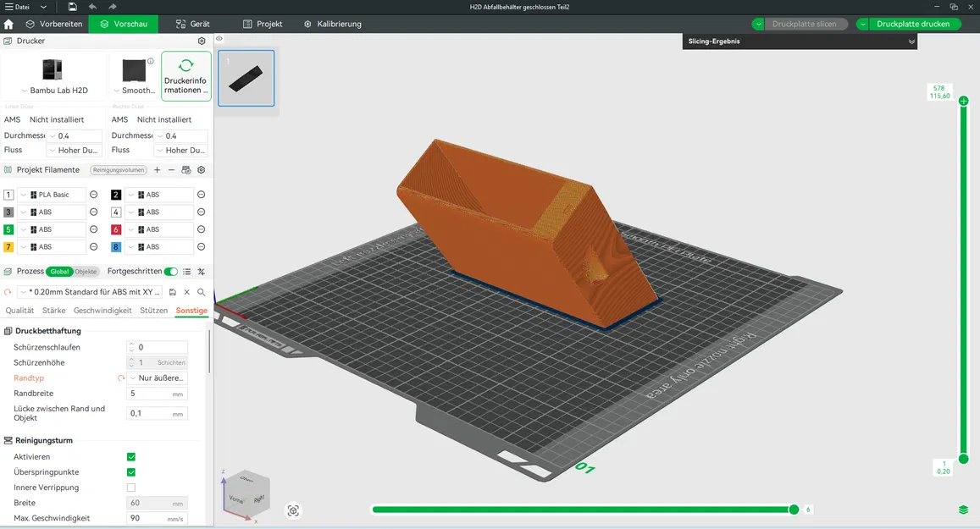Open the process parameter list icon

pos(187,272)
